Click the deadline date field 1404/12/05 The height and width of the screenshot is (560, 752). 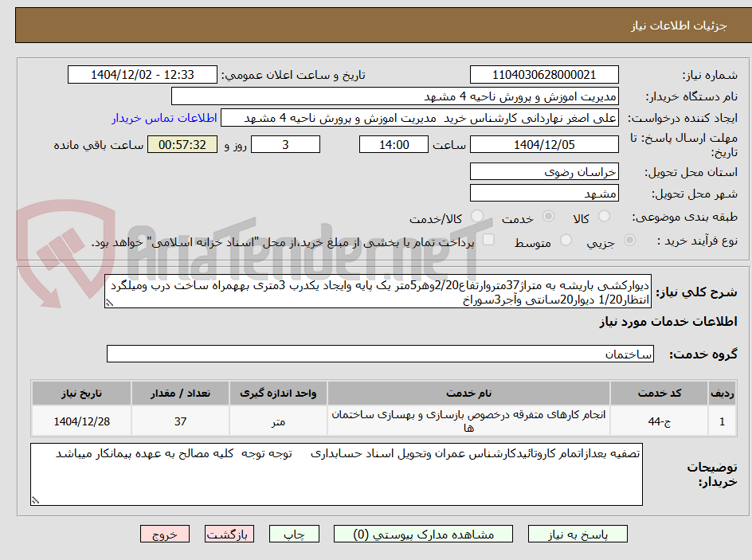click(544, 144)
